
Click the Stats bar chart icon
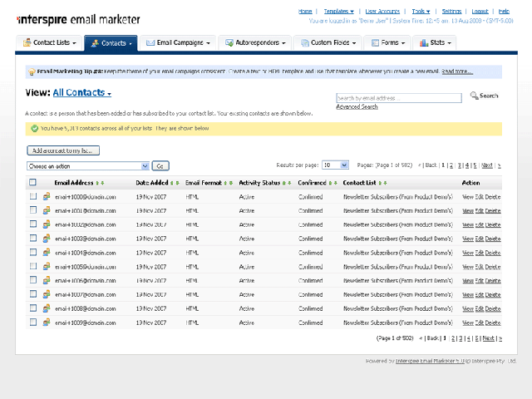pos(424,42)
